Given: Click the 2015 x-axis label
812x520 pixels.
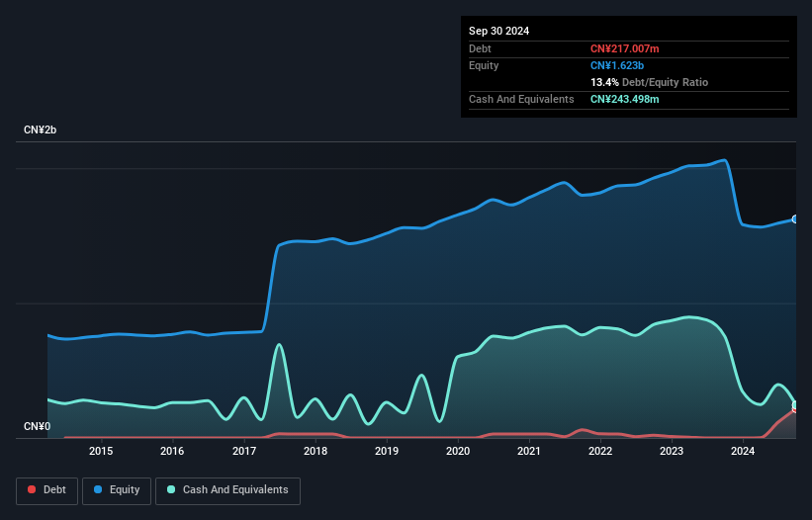Looking at the screenshot, I should point(101,451).
